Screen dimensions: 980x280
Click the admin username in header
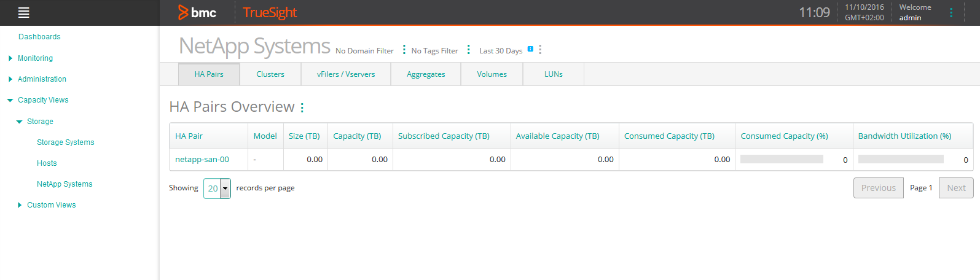click(910, 18)
